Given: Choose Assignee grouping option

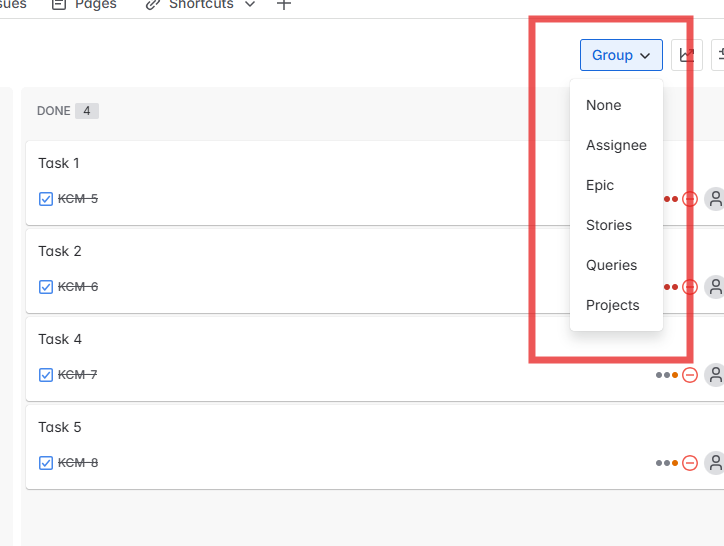Looking at the screenshot, I should coord(616,145).
